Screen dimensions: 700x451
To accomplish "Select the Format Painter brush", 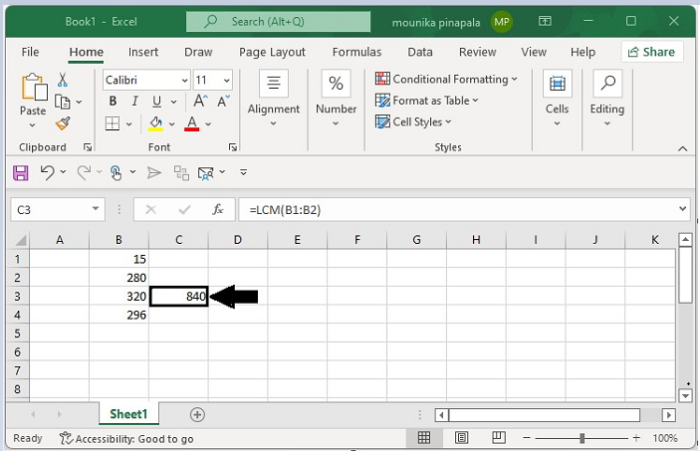I will click(63, 123).
